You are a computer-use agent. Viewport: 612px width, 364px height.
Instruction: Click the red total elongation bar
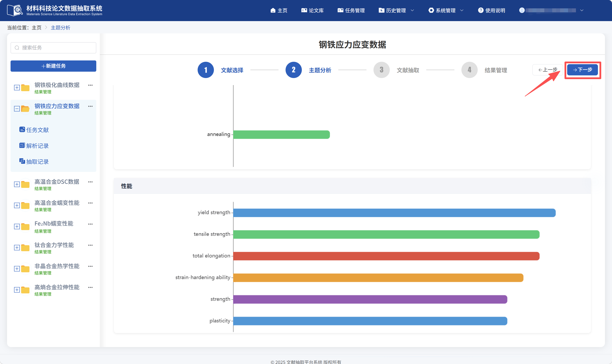(386, 256)
